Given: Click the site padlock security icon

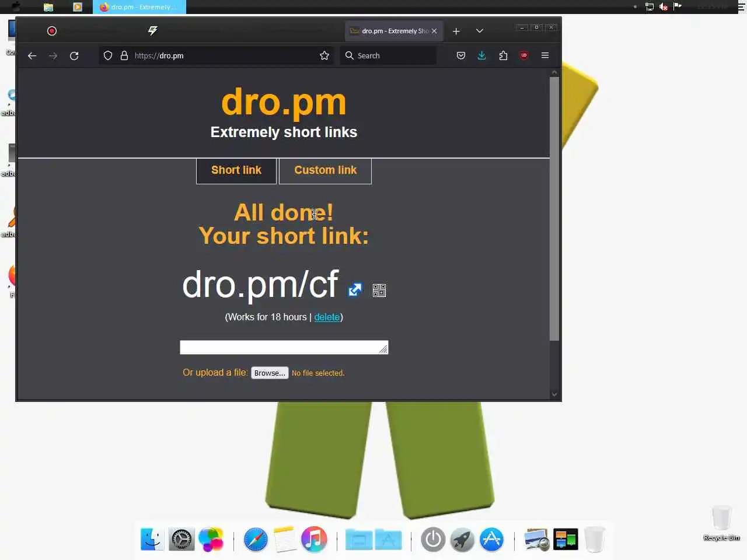Looking at the screenshot, I should click(x=124, y=55).
